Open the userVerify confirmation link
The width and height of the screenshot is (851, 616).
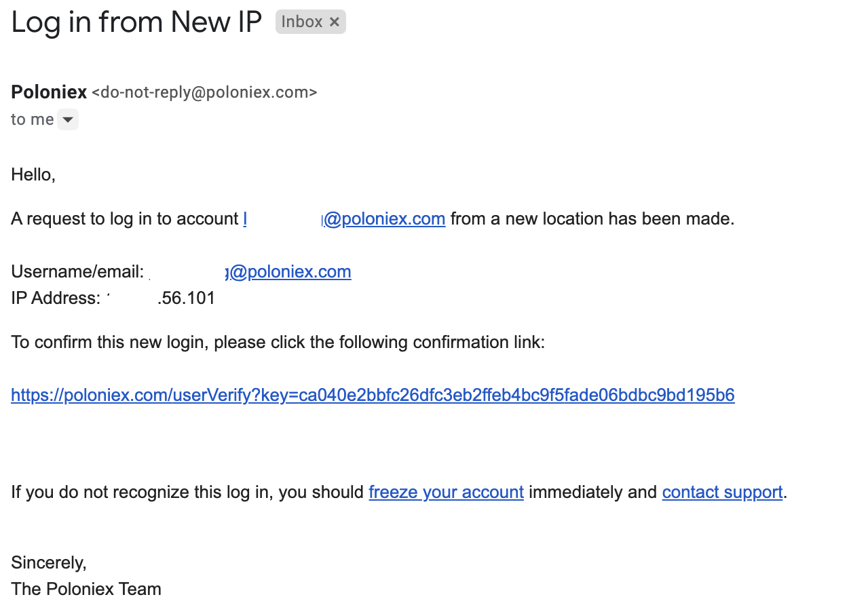373,395
